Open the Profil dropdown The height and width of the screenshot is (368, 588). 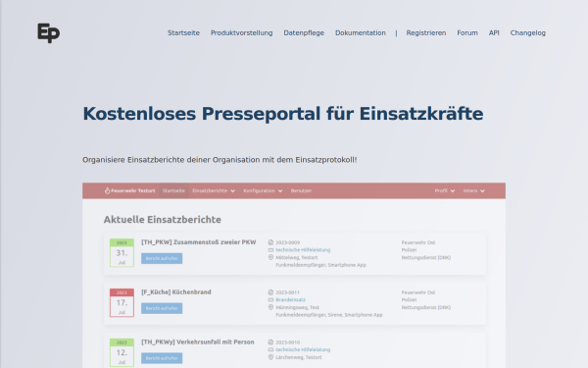(445, 190)
